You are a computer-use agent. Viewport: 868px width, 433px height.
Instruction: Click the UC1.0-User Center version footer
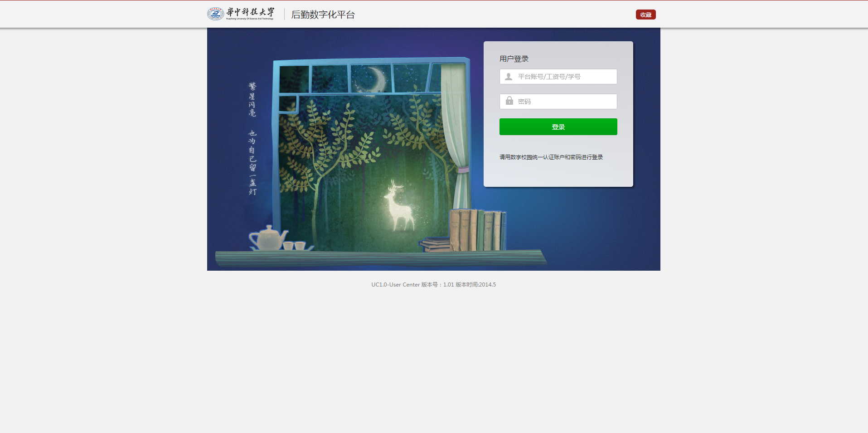pyautogui.click(x=434, y=285)
